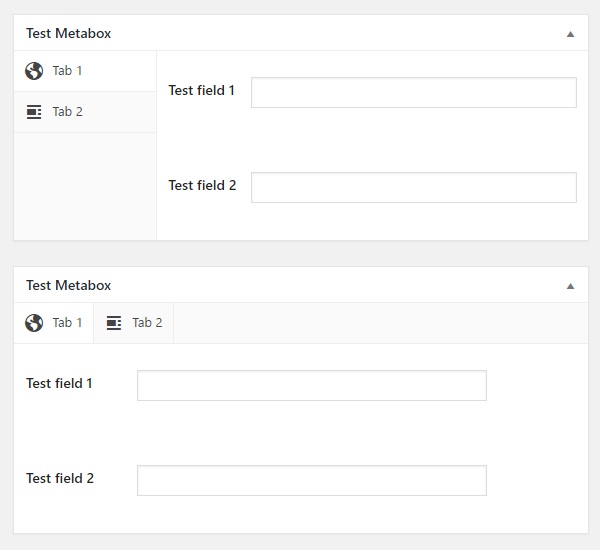Focus the Test field 2 input beside the vertical tabs
Screen dimensions: 600x550
[x=414, y=187]
